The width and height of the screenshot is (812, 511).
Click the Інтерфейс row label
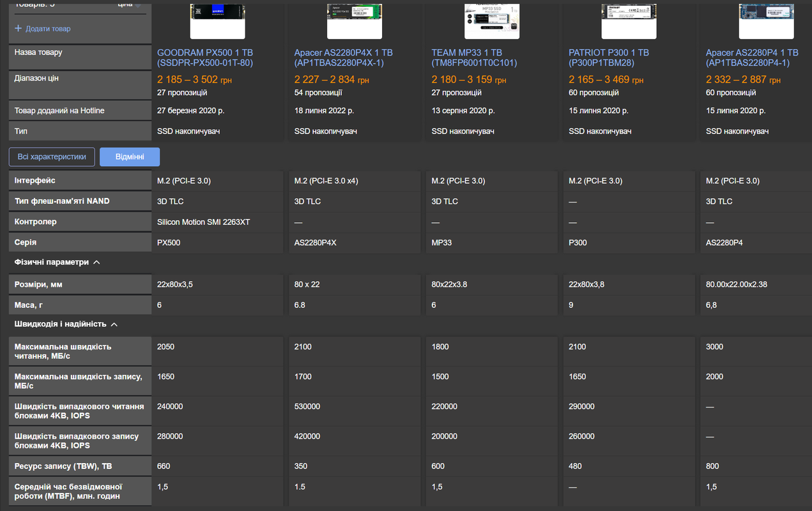coord(35,181)
